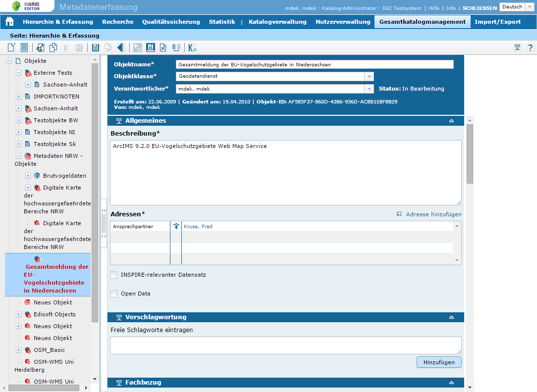Open the Verantwortlicher dropdown
This screenshot has height=392, width=537.
(369, 89)
